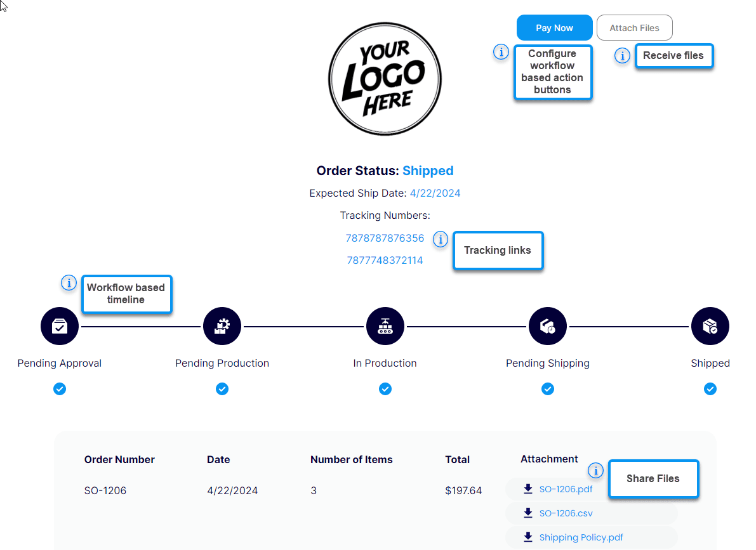Download the Shipping Policy.pdf attachment

pos(581,537)
